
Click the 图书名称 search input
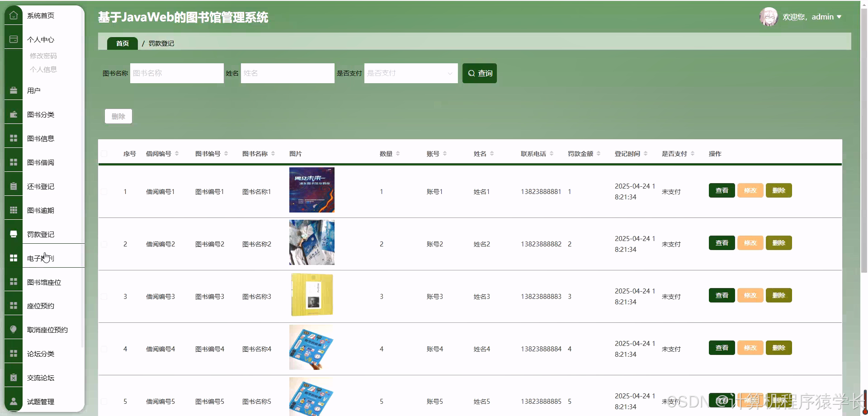click(177, 73)
